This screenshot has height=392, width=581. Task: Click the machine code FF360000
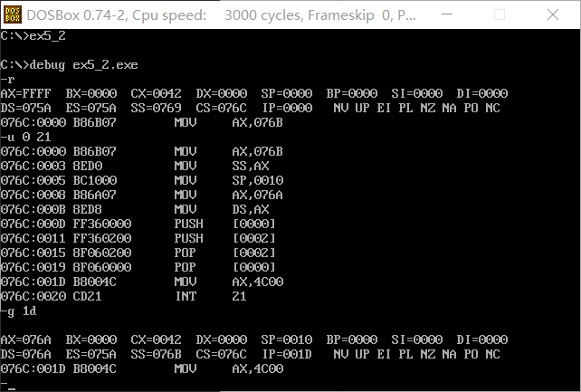point(102,224)
